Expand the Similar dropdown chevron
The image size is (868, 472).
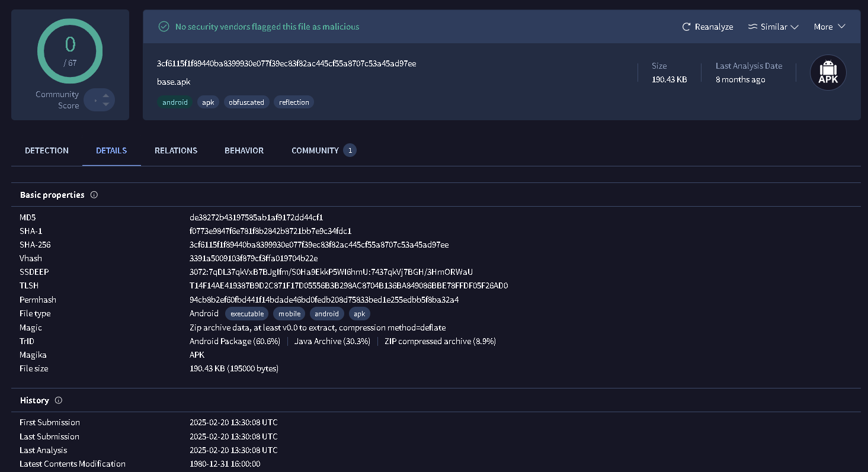tap(795, 27)
